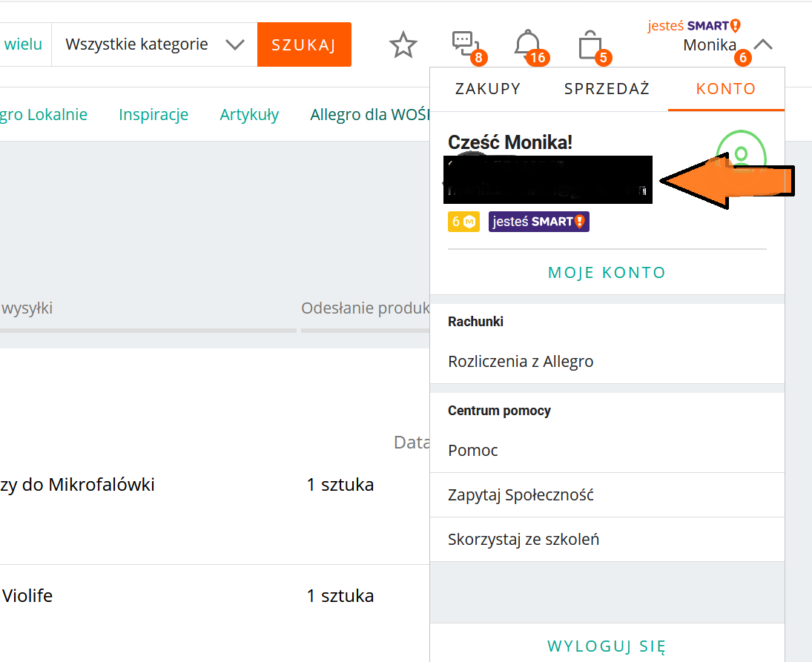Open Pomoc in help center
Viewport: 812px width, 662px height.
(607, 450)
